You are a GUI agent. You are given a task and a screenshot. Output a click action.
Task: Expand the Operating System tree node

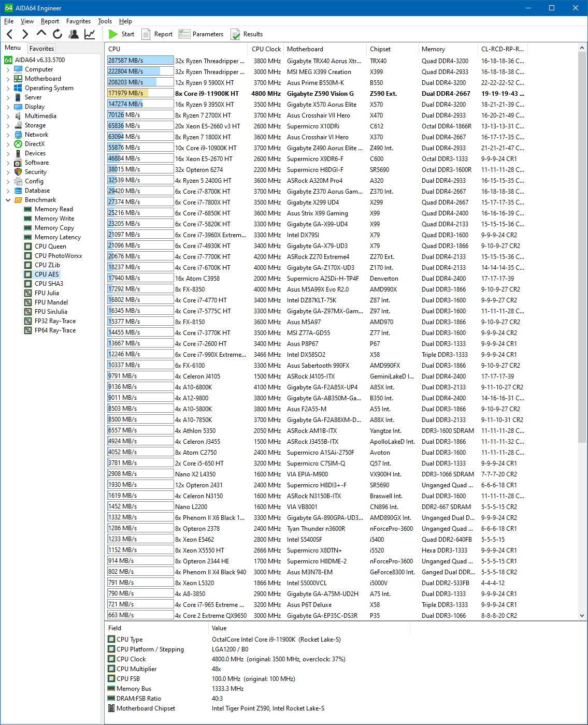[8, 88]
